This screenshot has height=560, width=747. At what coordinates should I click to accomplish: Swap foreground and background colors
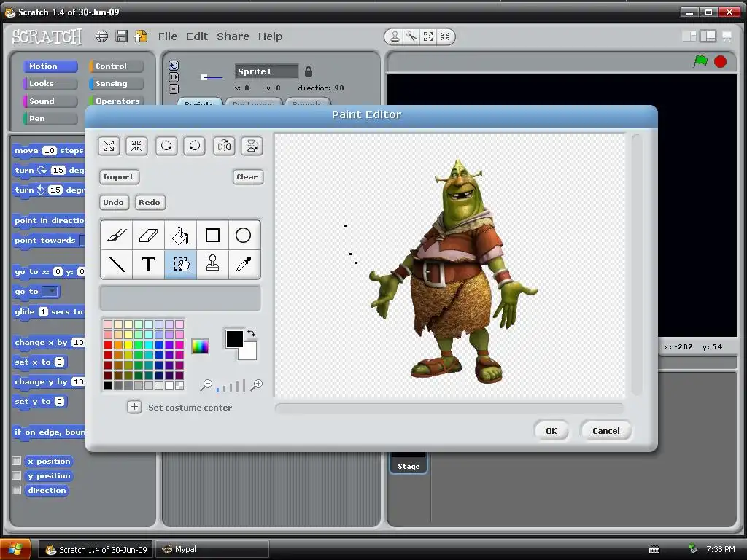click(x=251, y=333)
